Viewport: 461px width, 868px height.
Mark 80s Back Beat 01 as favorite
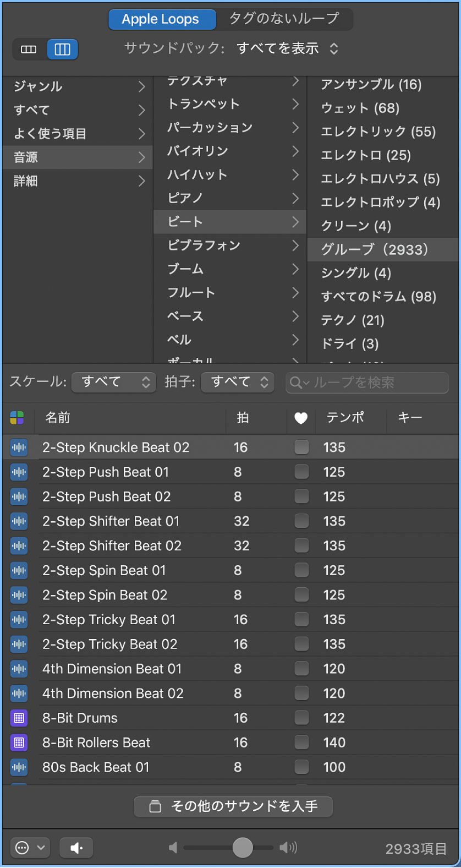(301, 767)
